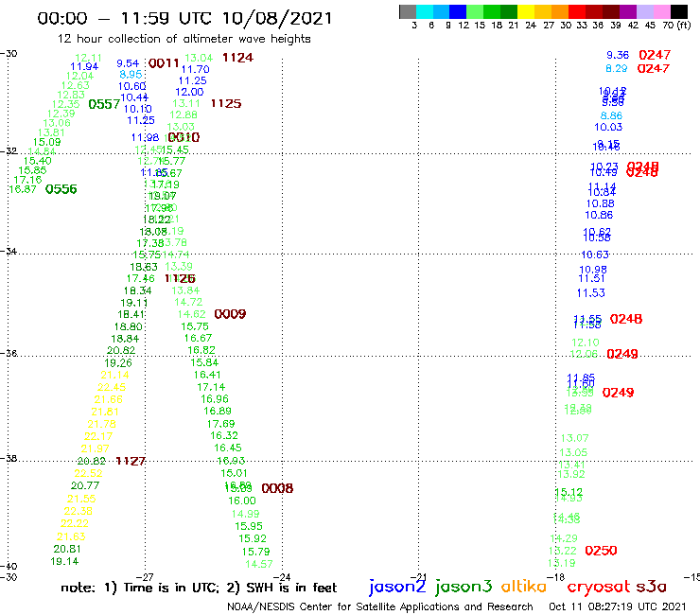Click the wave height value '9.36'
700x615 pixels.
pos(618,55)
